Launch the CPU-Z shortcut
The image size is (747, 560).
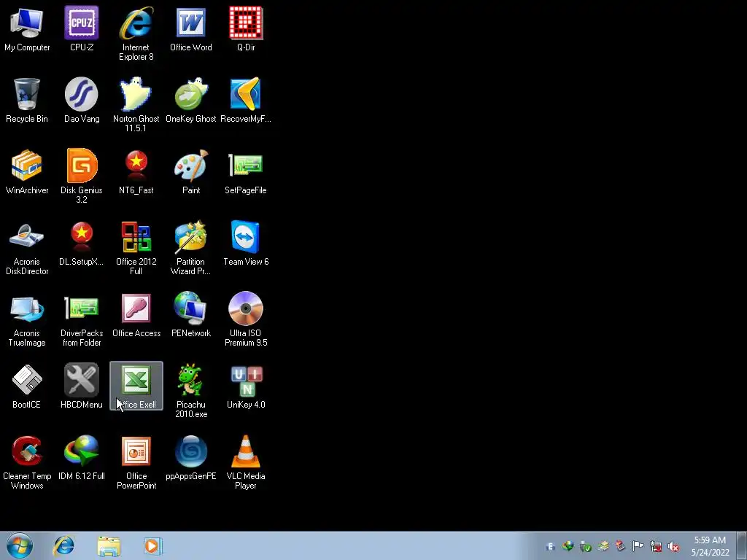tap(82, 28)
